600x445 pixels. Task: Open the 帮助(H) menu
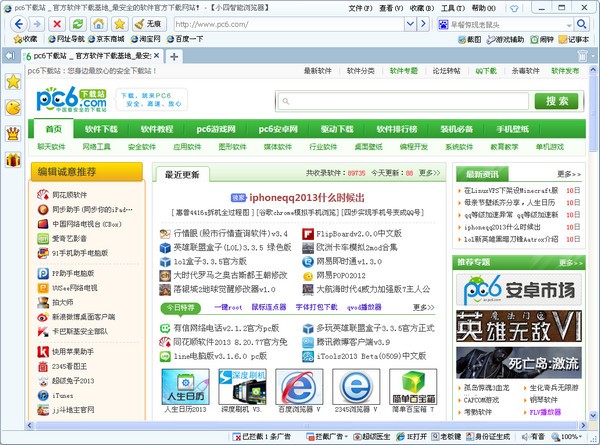point(484,8)
